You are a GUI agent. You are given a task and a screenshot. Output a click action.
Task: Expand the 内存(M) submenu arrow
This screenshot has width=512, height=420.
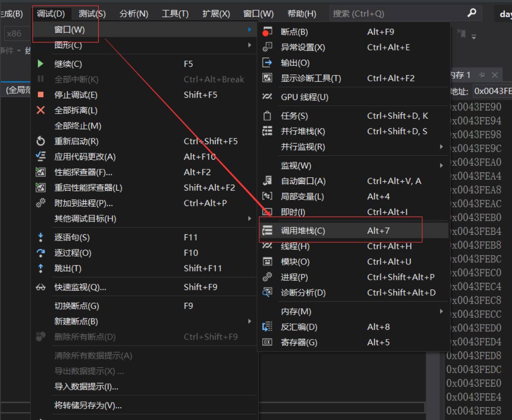click(x=441, y=311)
